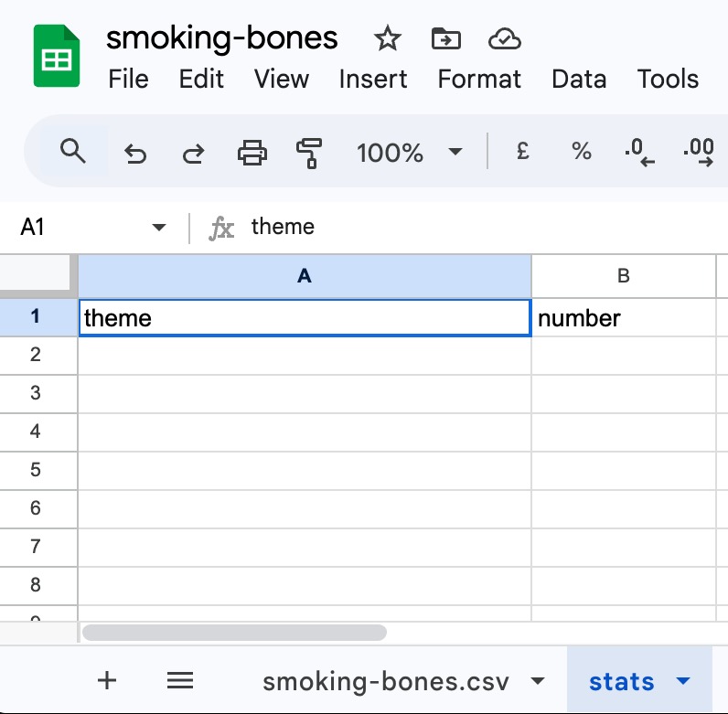Apply percent format to cell
The height and width of the screenshot is (714, 728).
581,152
